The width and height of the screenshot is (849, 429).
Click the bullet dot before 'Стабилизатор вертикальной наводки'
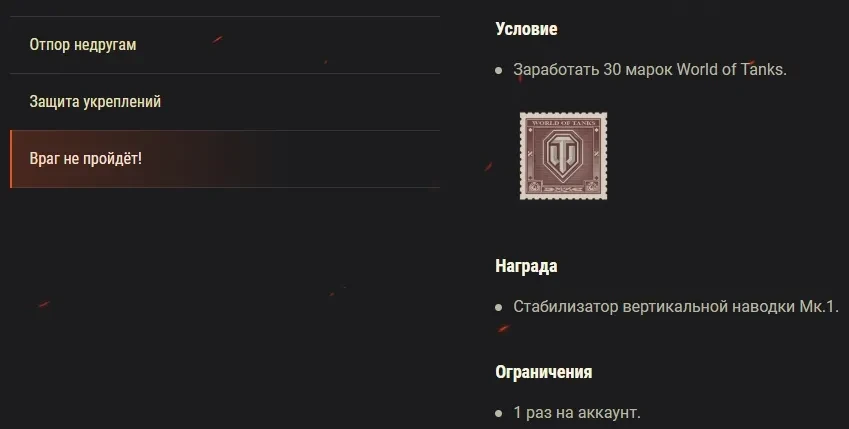(x=499, y=307)
